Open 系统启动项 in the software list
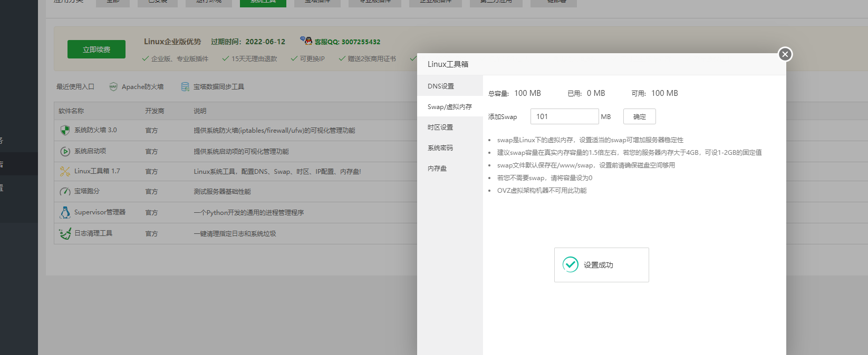868x355 pixels. tap(90, 151)
